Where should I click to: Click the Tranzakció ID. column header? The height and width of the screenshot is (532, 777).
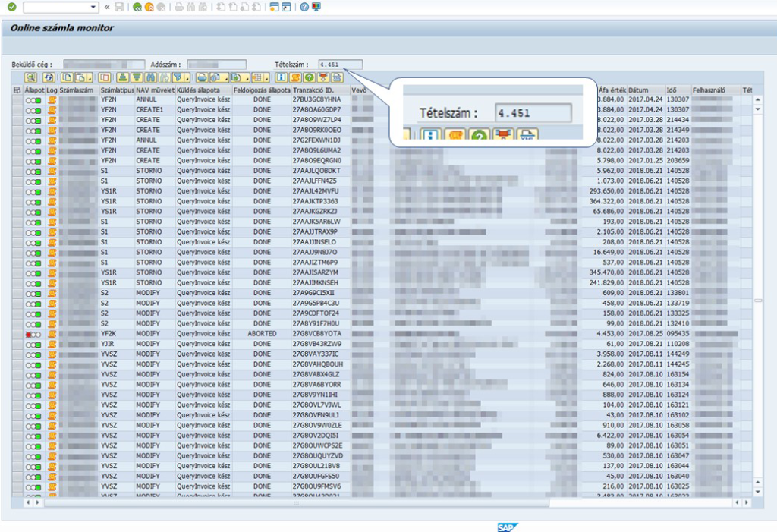(x=314, y=90)
